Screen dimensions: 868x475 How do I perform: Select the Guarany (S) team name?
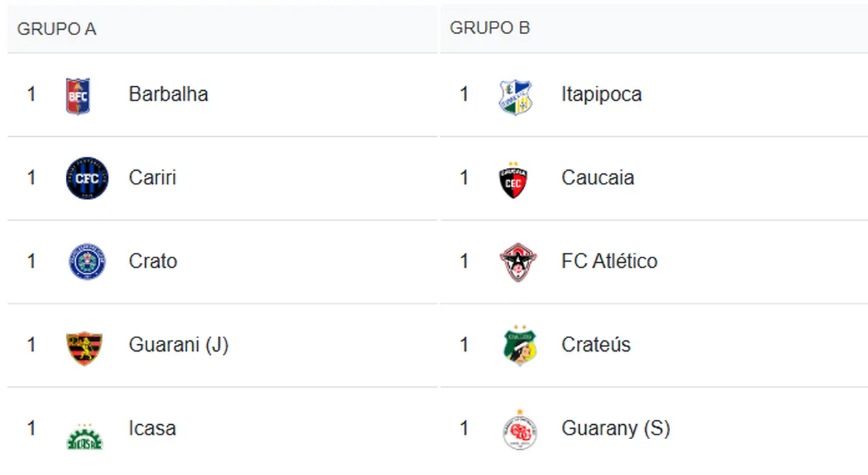(616, 428)
